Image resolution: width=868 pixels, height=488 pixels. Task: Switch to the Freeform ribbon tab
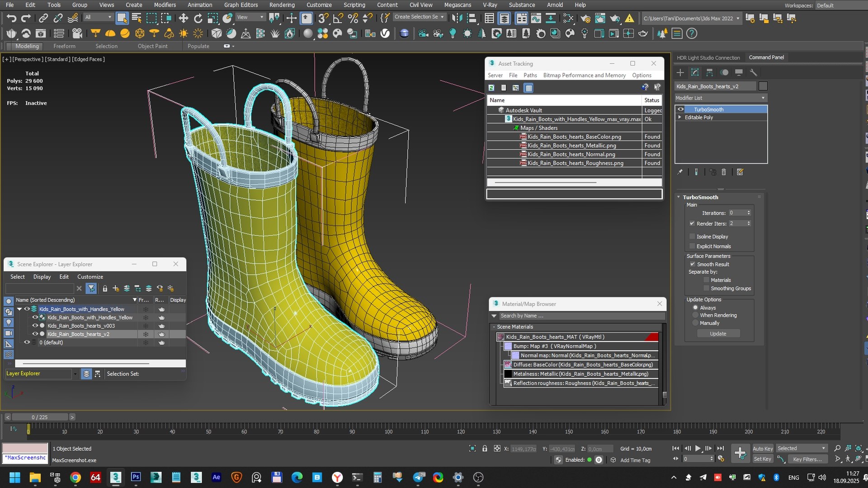pyautogui.click(x=64, y=46)
